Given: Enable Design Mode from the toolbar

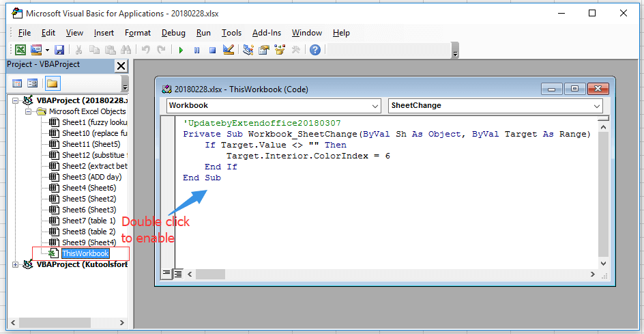Looking at the screenshot, I should pyautogui.click(x=229, y=50).
